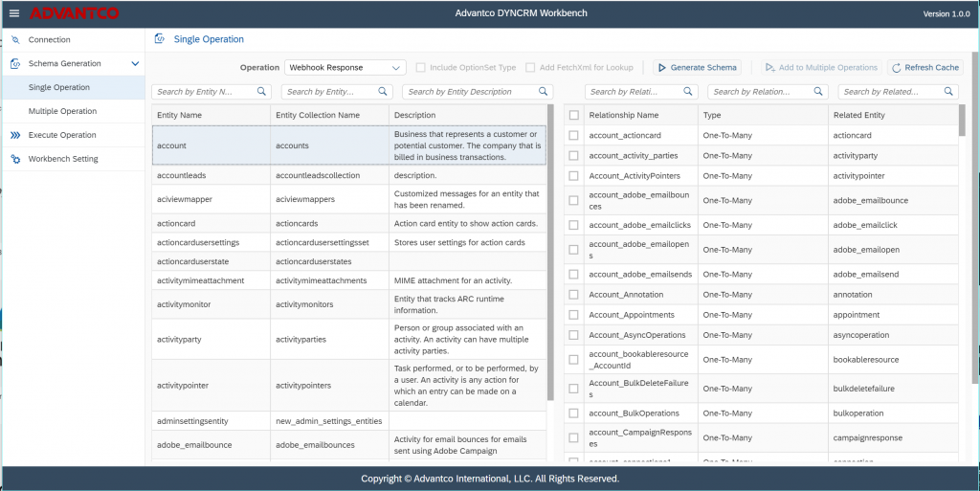980x491 pixels.
Task: Select the account entity row
Action: tap(348, 145)
